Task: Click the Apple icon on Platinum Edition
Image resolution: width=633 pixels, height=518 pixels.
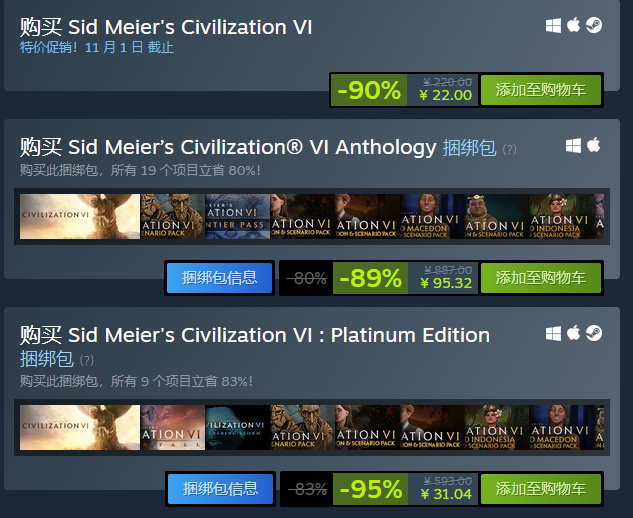Action: [574, 333]
